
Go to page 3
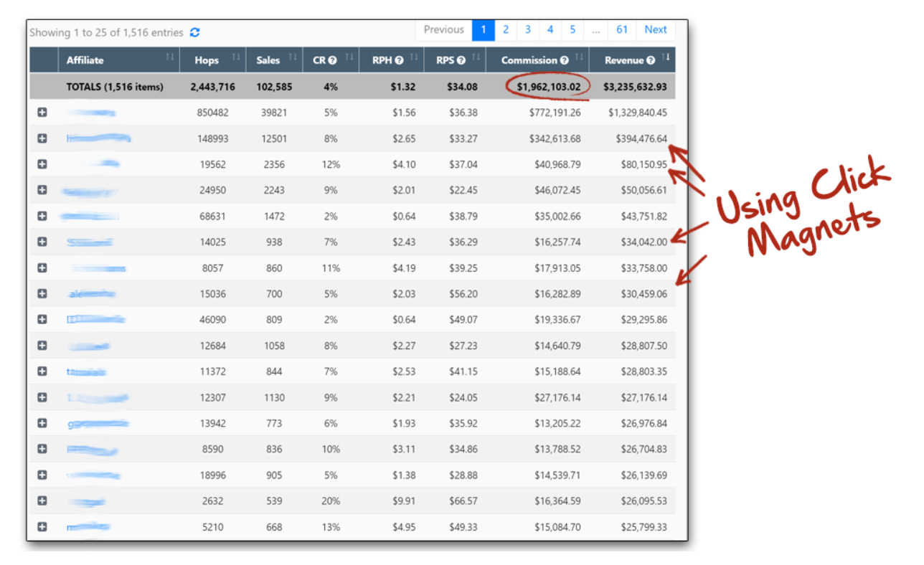(528, 29)
